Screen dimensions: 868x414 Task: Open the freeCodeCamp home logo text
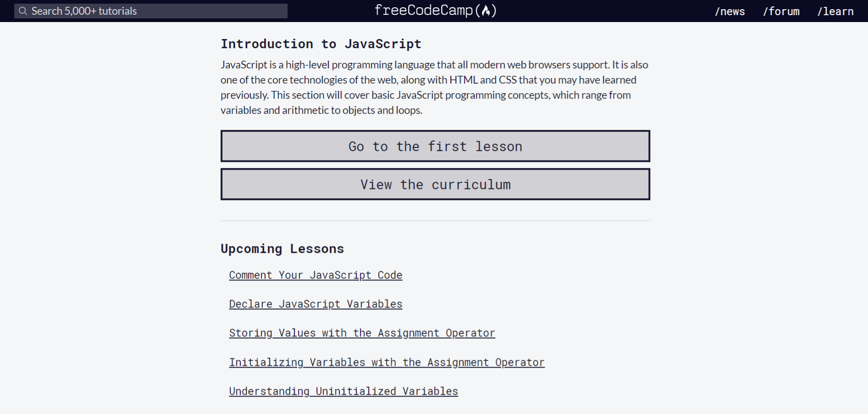436,11
